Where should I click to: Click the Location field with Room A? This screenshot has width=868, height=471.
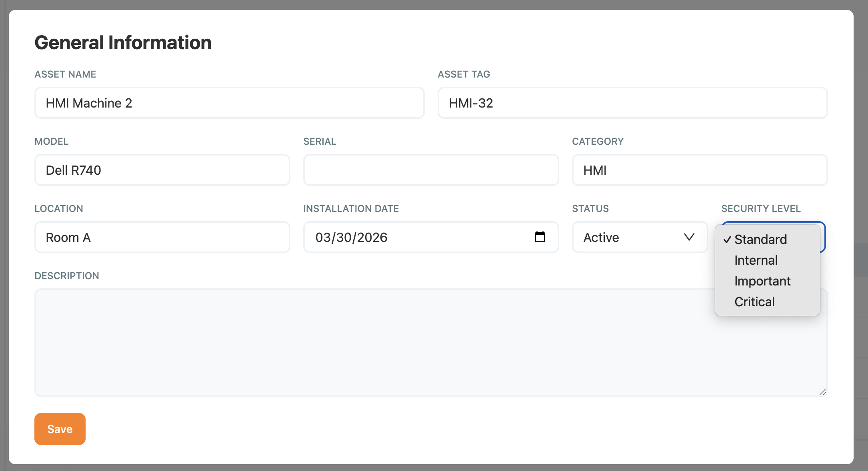[x=162, y=237]
